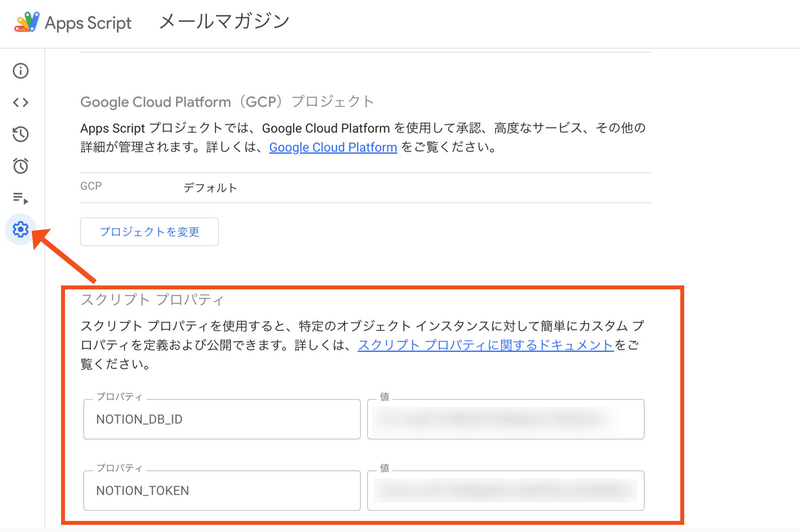Screen dimensions: 800x532
Task: Click the デフォルト GCP value
Action: (210, 188)
